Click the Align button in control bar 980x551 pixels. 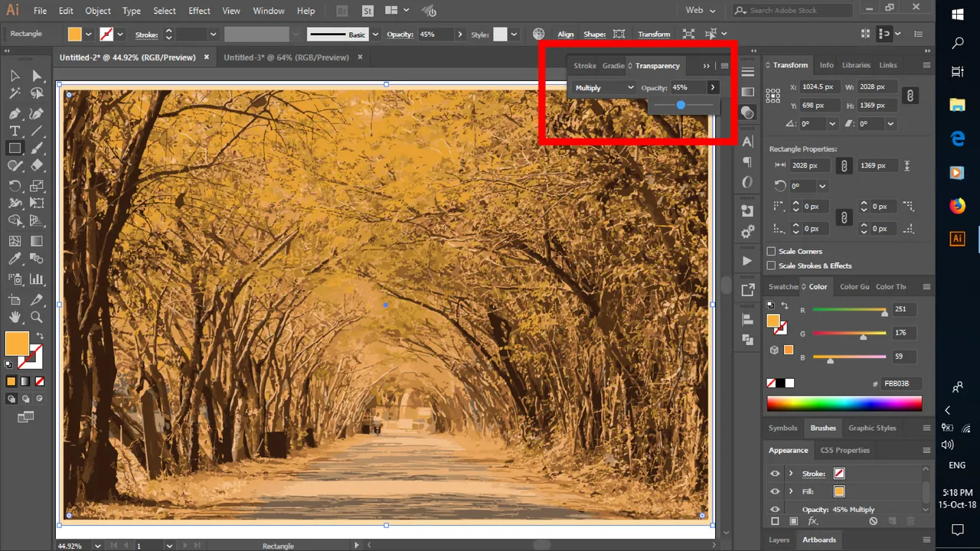point(566,34)
